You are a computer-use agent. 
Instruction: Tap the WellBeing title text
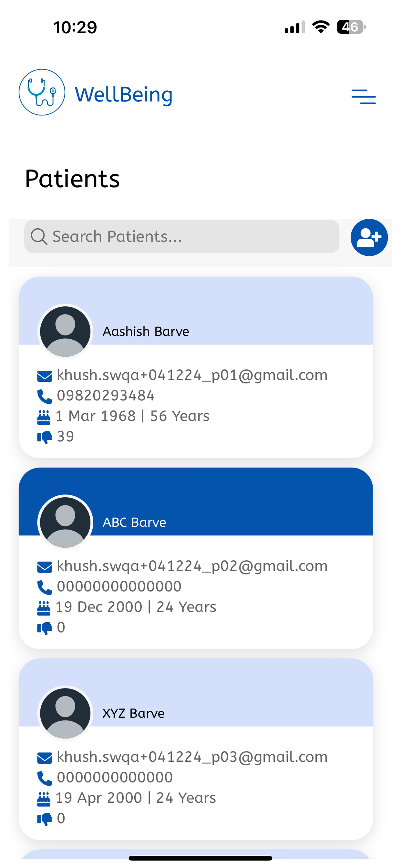pyautogui.click(x=124, y=95)
